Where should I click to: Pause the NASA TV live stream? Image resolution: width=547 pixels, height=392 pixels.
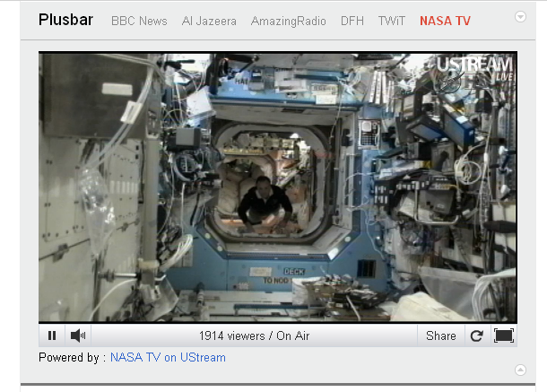pyautogui.click(x=52, y=335)
